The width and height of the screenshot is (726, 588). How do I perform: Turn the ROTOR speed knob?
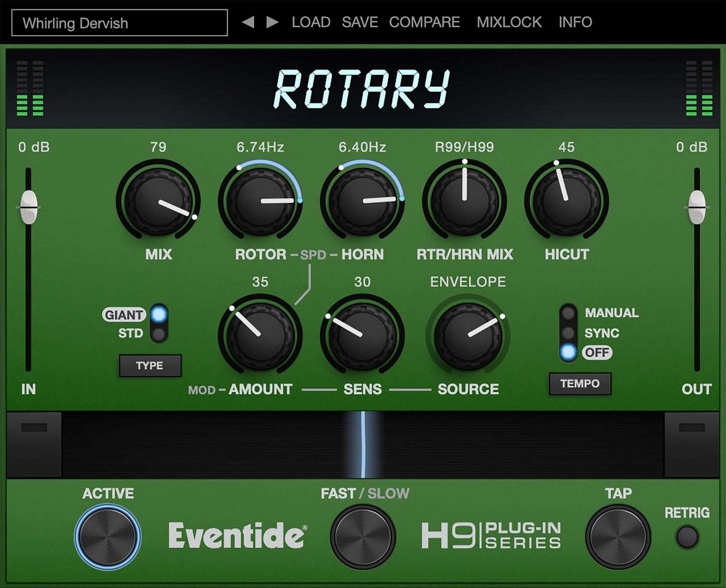pyautogui.click(x=260, y=201)
